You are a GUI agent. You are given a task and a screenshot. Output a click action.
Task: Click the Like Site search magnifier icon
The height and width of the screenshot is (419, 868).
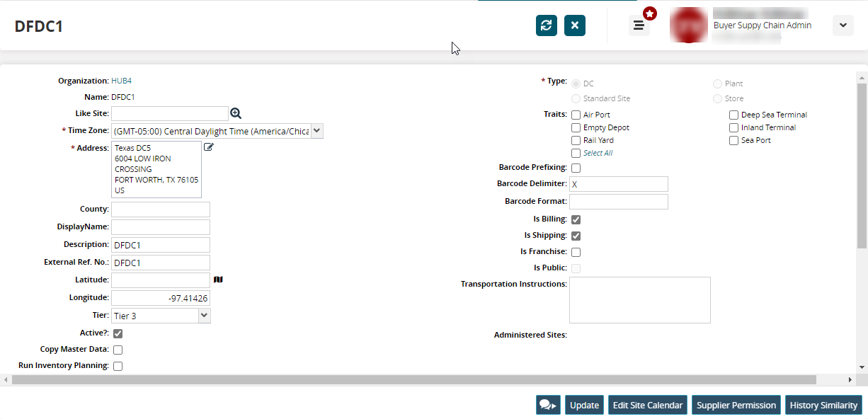pos(236,113)
